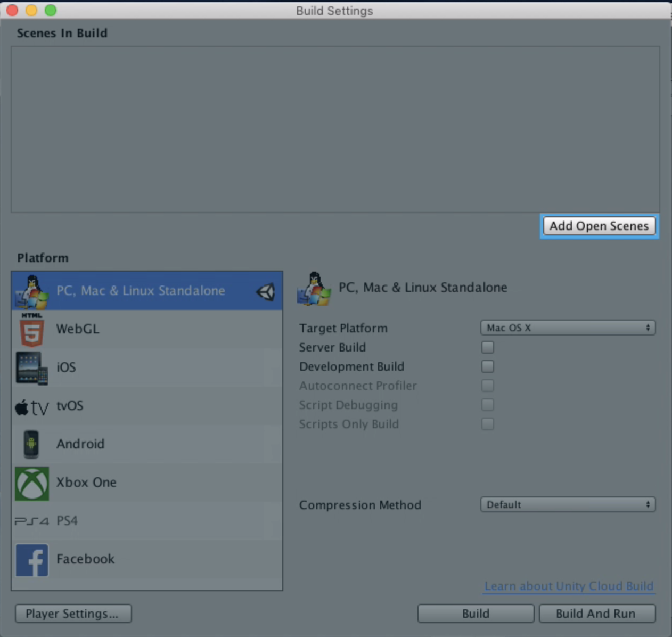Click the Android phone icon
Image resolution: width=672 pixels, height=637 pixels.
(31, 444)
